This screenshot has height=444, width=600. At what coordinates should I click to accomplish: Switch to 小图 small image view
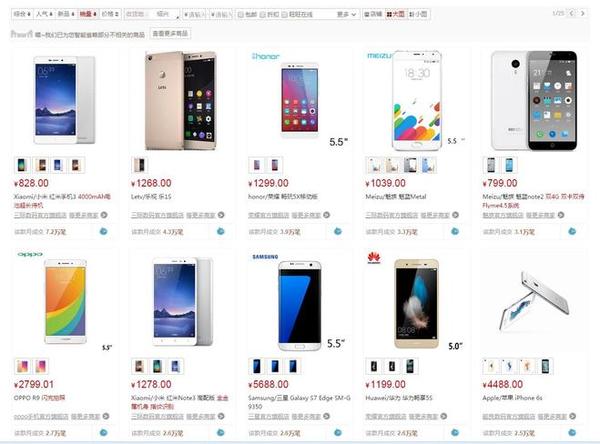[418, 14]
